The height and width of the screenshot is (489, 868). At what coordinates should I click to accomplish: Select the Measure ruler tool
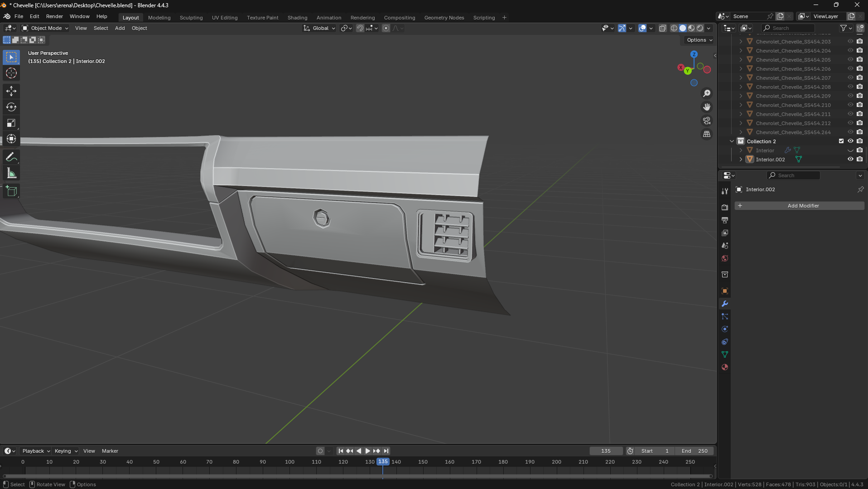point(11,173)
